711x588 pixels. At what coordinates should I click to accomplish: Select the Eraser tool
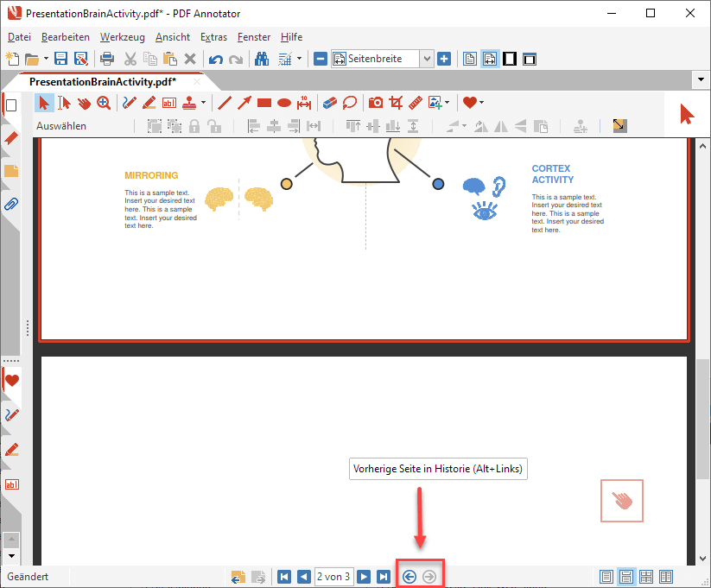tap(330, 103)
